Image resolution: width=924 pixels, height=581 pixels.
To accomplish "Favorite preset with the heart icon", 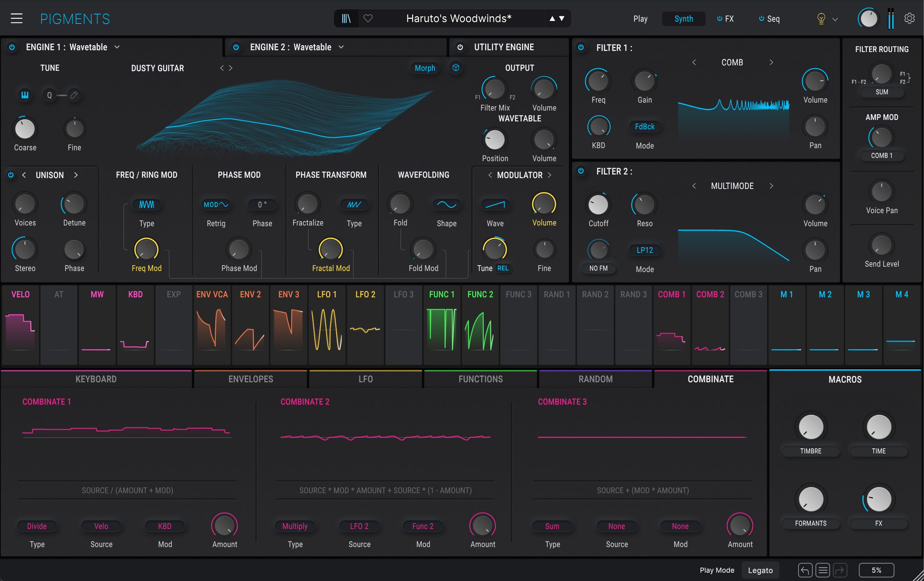I will 368,18.
